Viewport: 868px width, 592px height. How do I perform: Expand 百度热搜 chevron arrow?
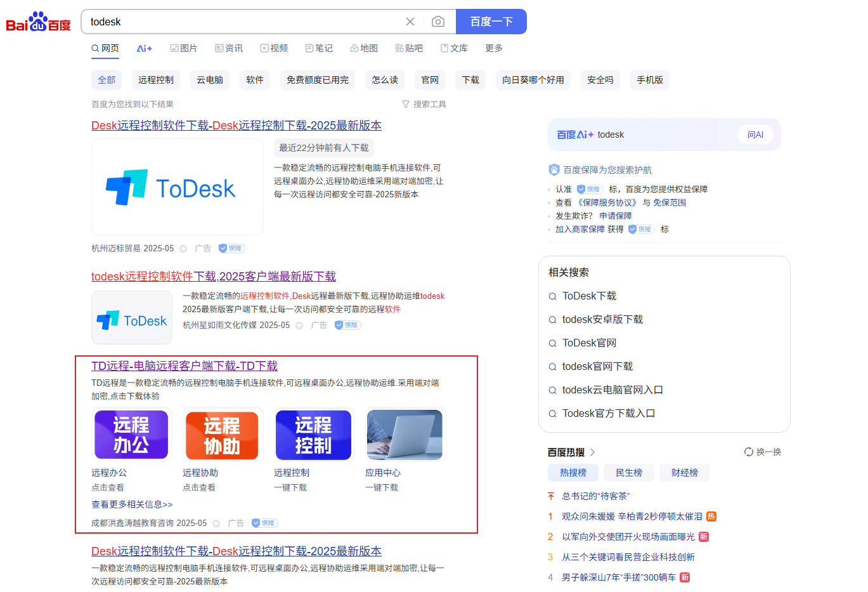(593, 452)
